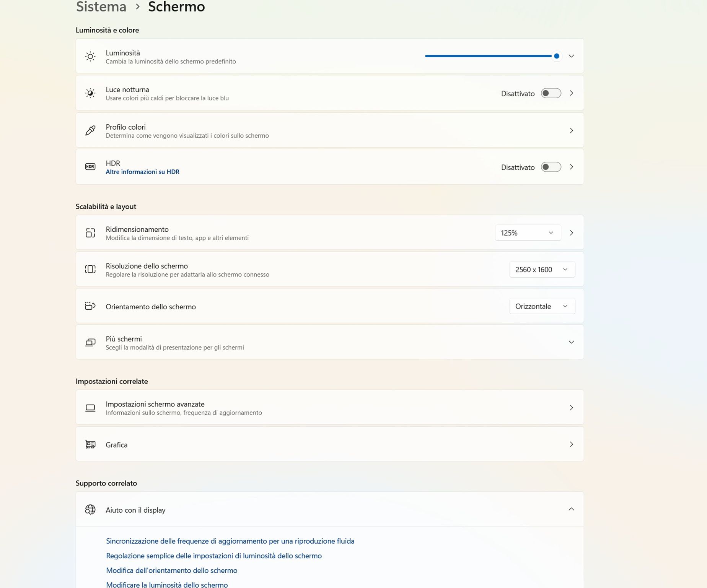Go back to Sistema in breadcrumb

[x=101, y=7]
